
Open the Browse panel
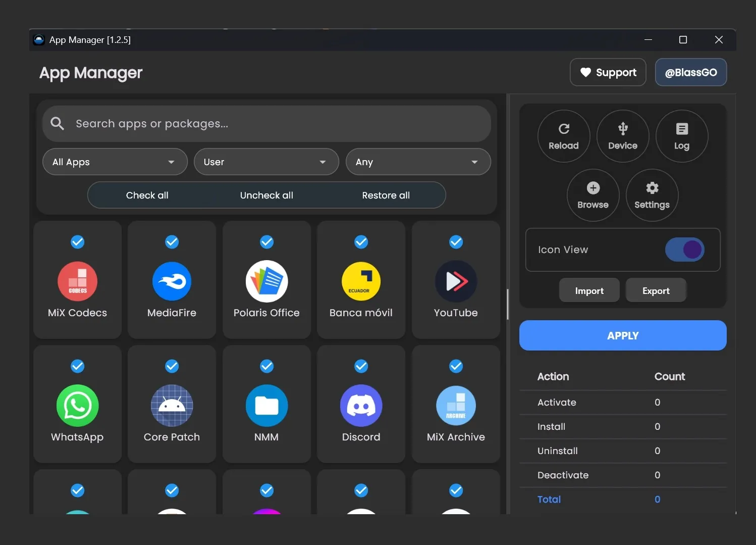(593, 195)
